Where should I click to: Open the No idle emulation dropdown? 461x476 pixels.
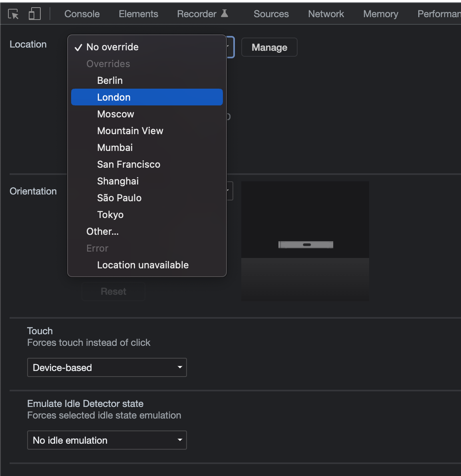coord(107,440)
